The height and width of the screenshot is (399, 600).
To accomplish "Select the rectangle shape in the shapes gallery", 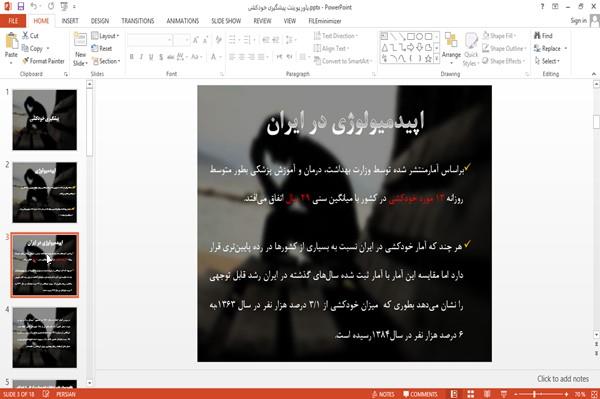I will pyautogui.click(x=411, y=37).
